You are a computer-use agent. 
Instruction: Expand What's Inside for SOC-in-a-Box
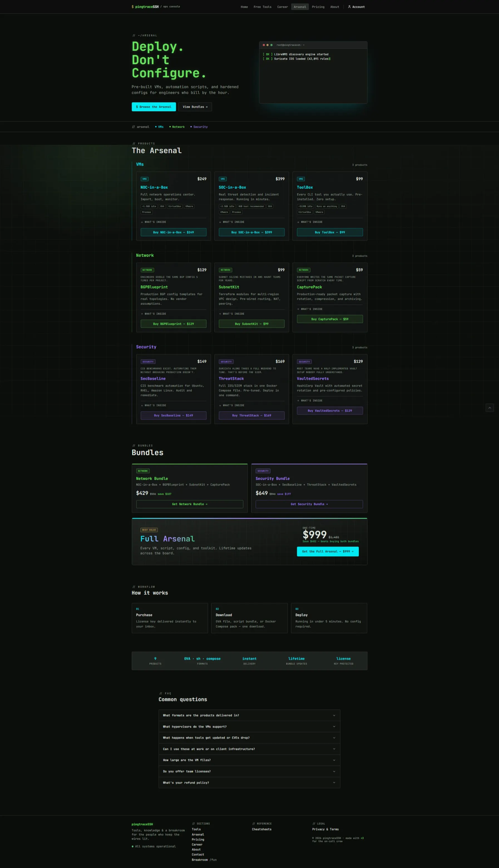tap(251, 222)
